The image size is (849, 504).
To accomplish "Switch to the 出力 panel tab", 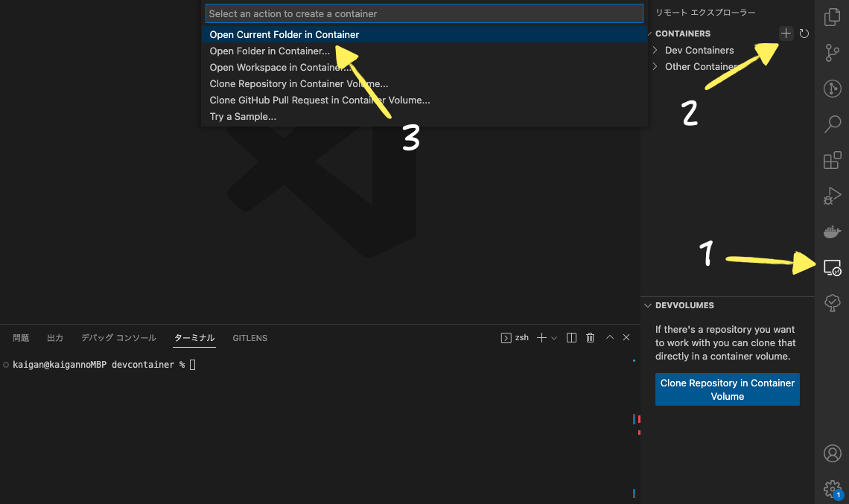I will tap(55, 338).
